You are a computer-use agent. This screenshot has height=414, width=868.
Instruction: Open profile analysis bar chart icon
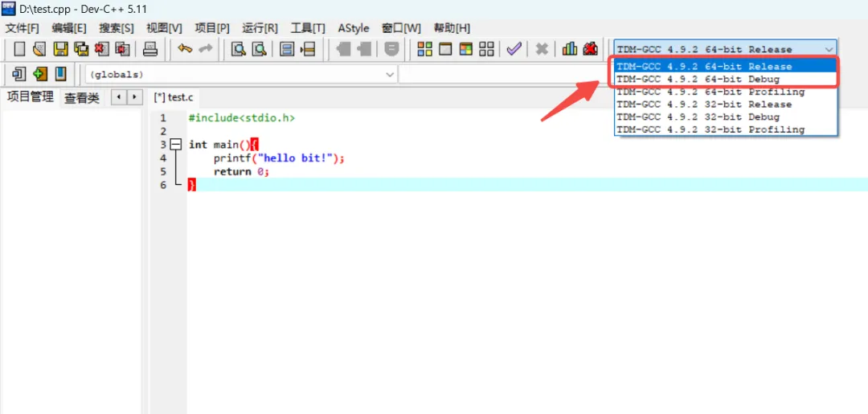[570, 49]
